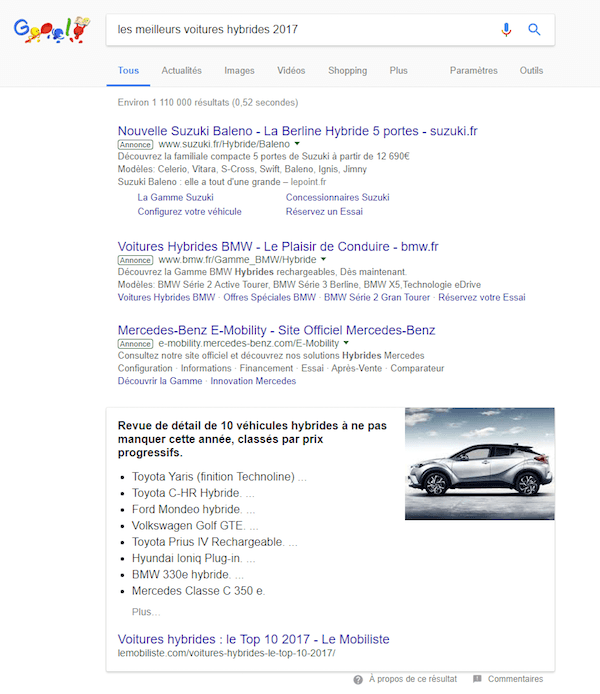The width and height of the screenshot is (600, 694).
Task: Click À propos de ce résultat
Action: coord(413,679)
